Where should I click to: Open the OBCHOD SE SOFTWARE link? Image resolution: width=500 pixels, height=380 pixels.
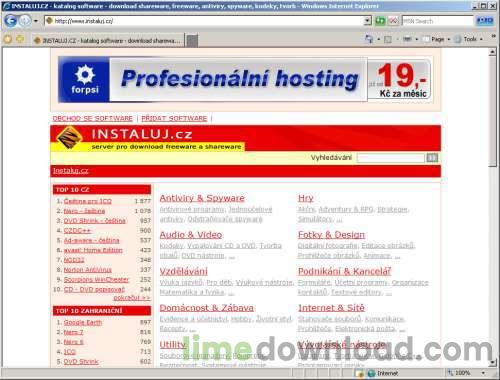click(93, 118)
